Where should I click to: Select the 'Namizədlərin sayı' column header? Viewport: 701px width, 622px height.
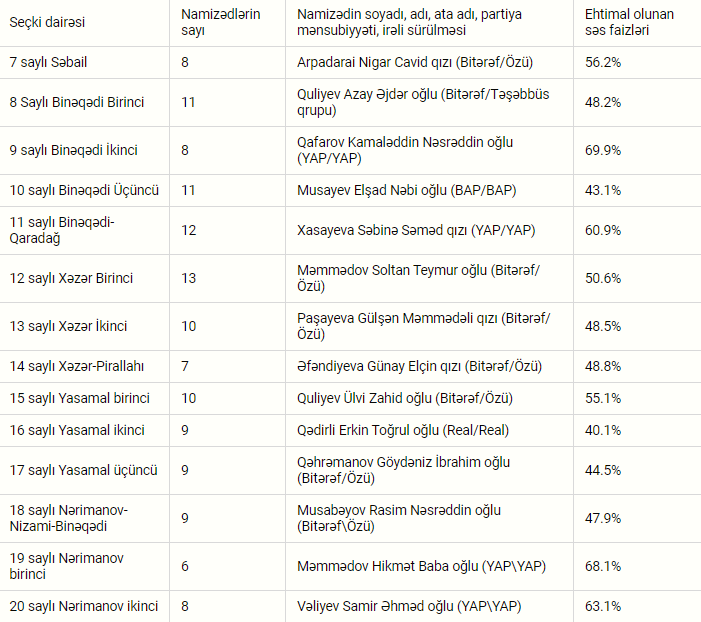tap(220, 22)
